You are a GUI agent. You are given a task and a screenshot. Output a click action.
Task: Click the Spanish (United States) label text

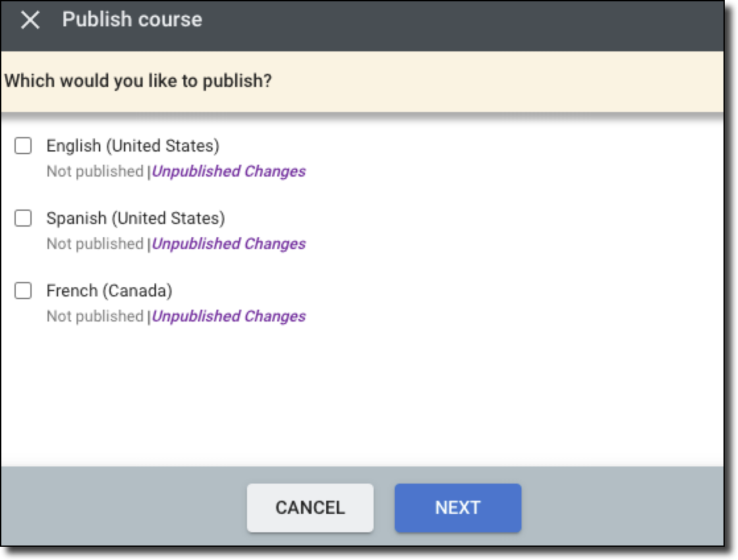click(x=135, y=218)
